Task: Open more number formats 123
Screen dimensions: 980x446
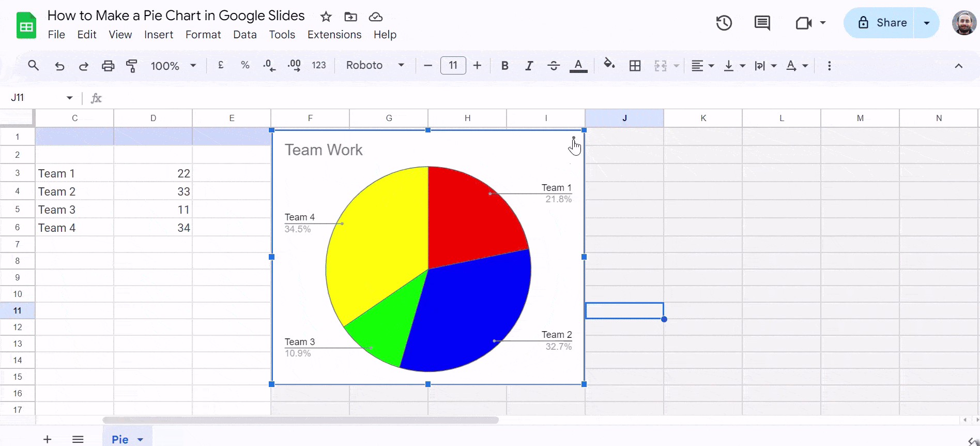Action: pyautogui.click(x=319, y=65)
